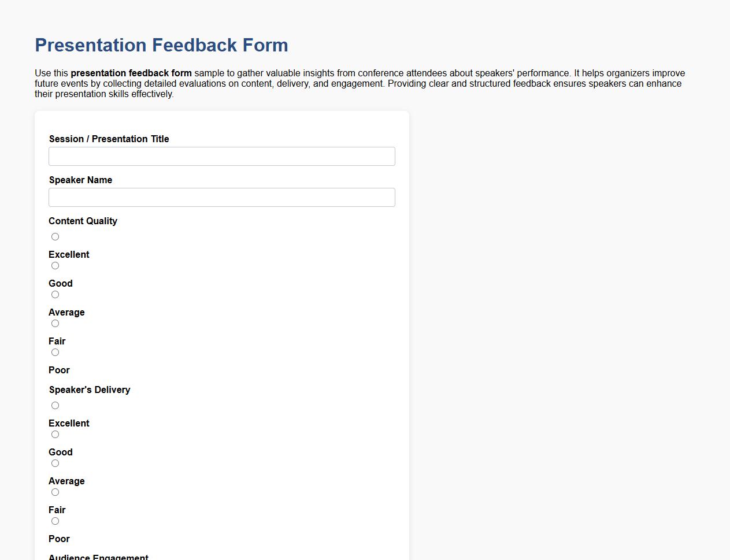Select Good rating for Content Quality
This screenshot has height=560, width=730.
tap(55, 265)
